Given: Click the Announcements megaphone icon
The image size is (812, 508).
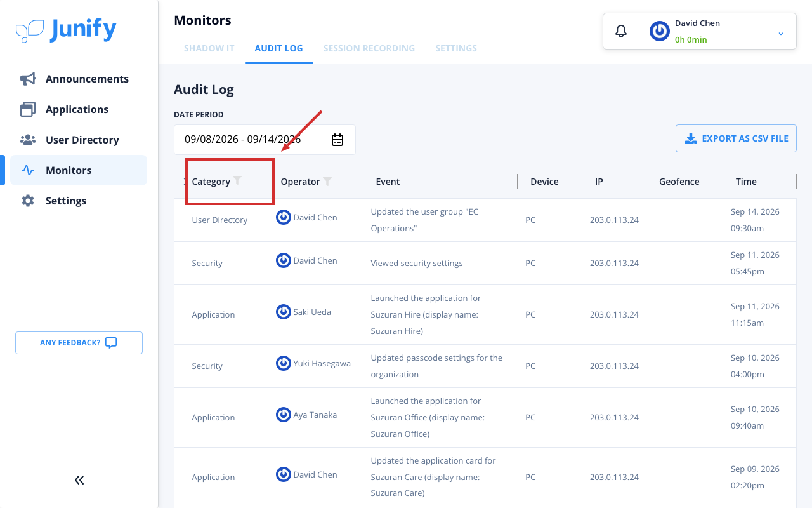Looking at the screenshot, I should pos(28,79).
